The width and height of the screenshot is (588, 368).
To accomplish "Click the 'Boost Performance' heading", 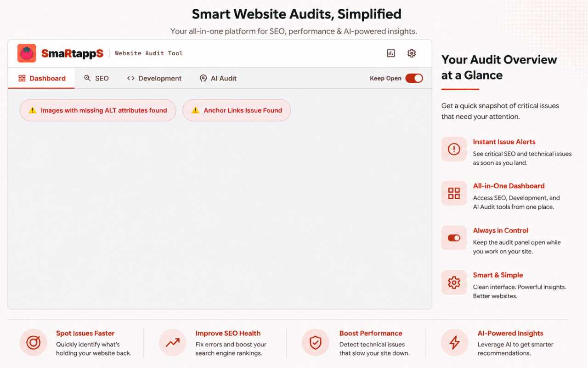I will [x=371, y=333].
